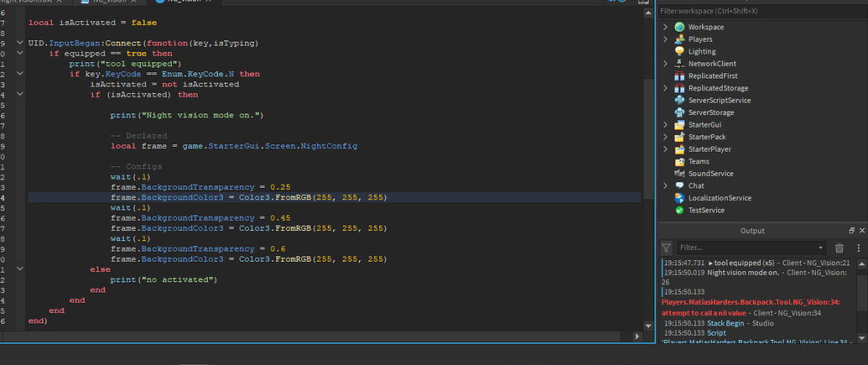This screenshot has width=868, height=365.
Task: Select the ServerStorage icon
Action: click(679, 112)
